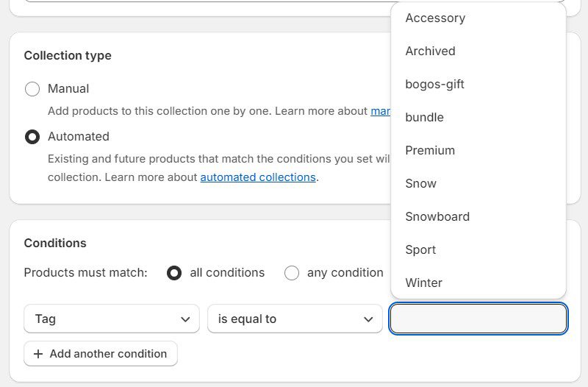588x387 pixels.
Task: Choose the Premium tag from the list
Action: pos(430,151)
